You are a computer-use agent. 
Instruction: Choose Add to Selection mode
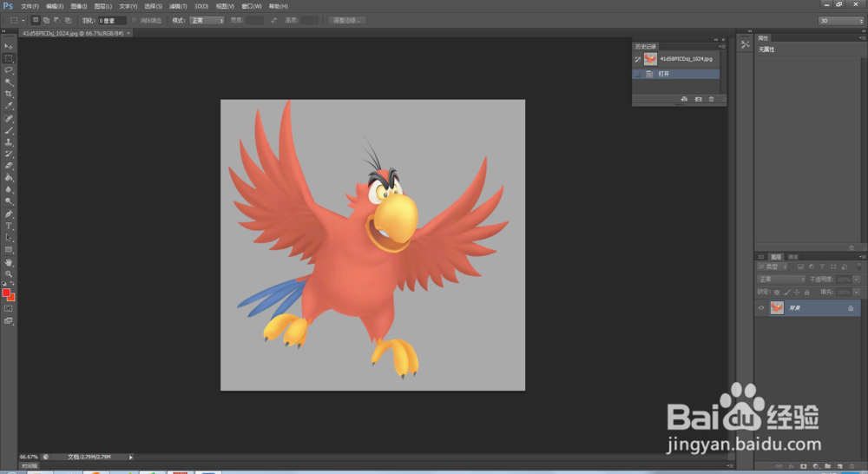coord(47,20)
